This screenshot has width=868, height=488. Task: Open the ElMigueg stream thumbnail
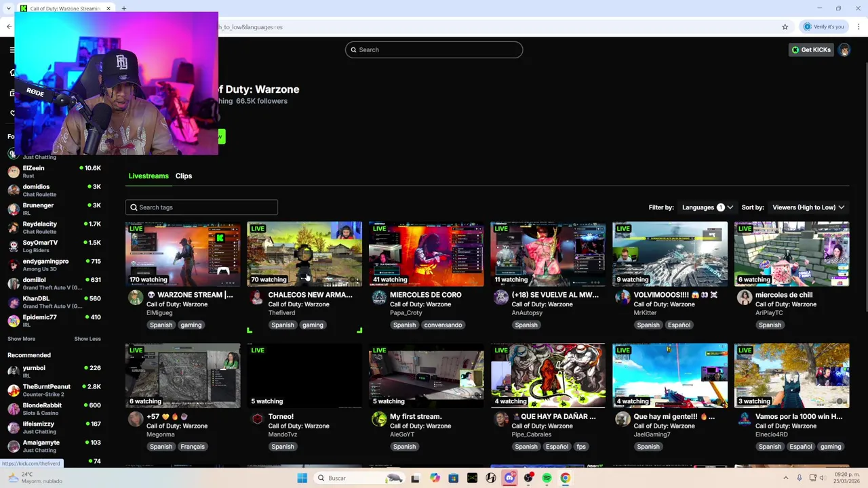(x=182, y=254)
